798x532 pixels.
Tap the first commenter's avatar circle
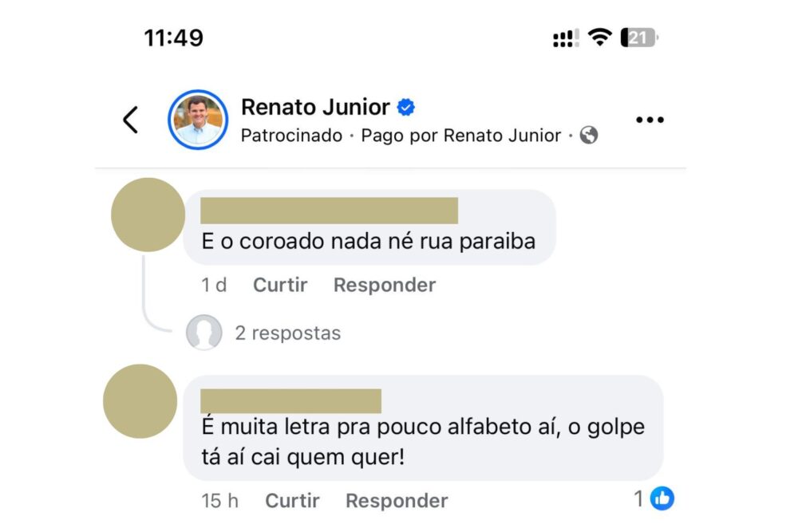(x=148, y=215)
